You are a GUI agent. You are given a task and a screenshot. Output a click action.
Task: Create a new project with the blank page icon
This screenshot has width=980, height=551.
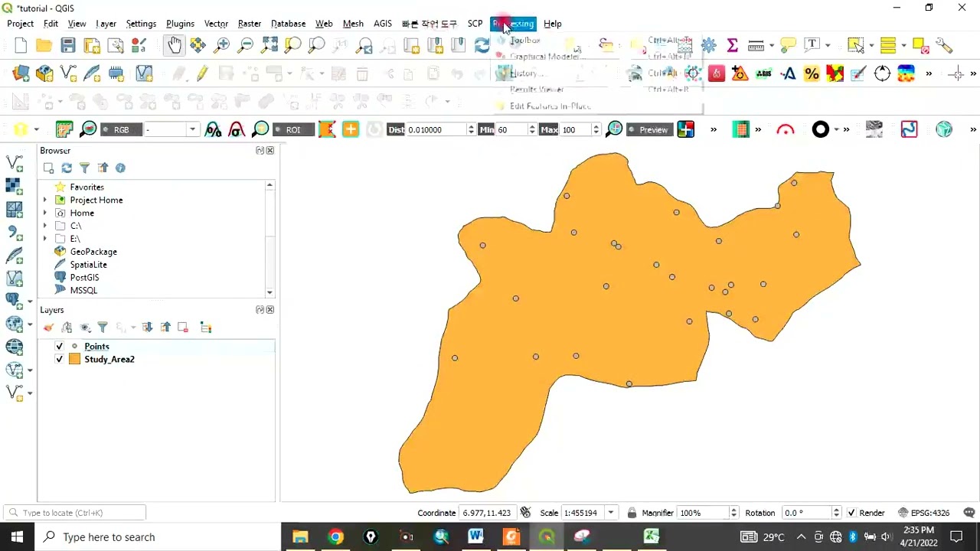click(21, 46)
